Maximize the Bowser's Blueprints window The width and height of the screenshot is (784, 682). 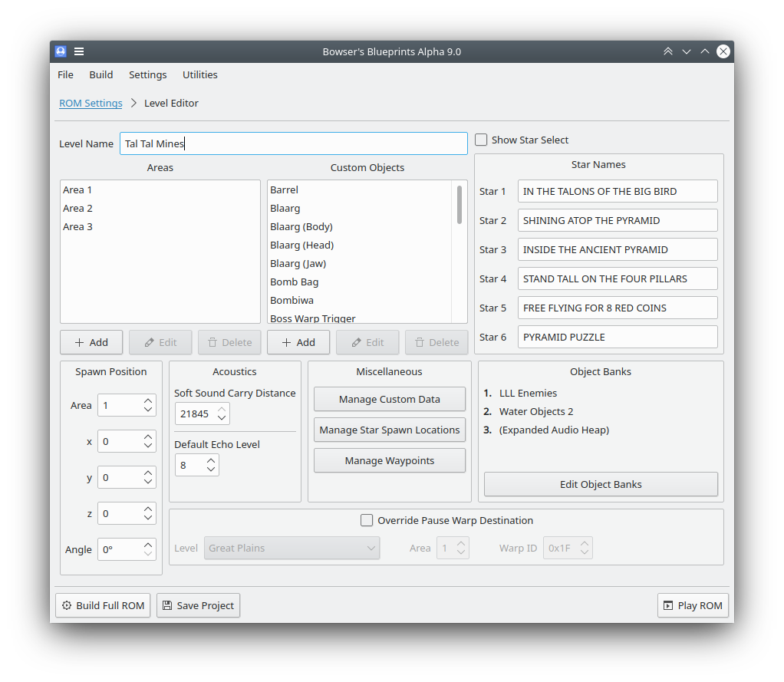tap(705, 51)
